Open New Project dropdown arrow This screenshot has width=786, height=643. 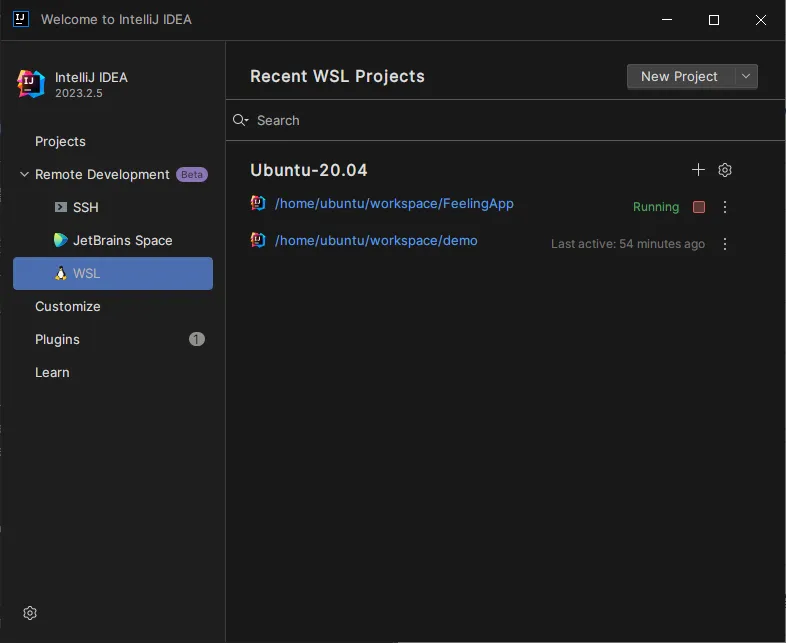pyautogui.click(x=746, y=76)
